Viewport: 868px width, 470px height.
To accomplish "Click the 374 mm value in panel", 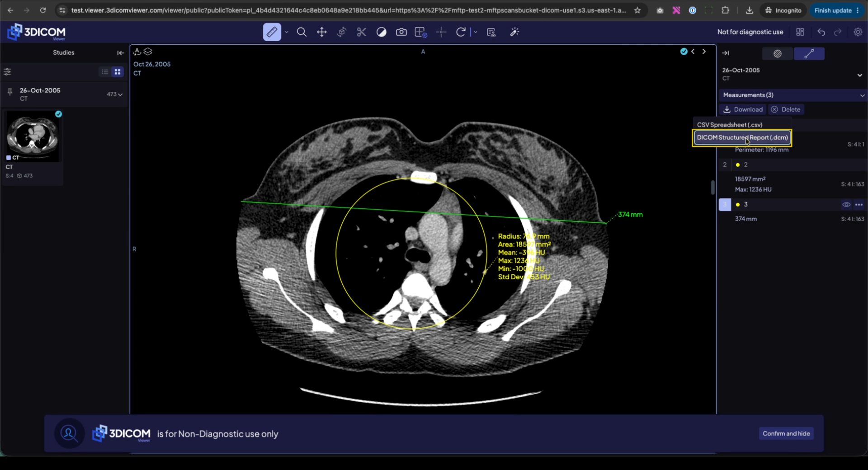I will point(746,219).
